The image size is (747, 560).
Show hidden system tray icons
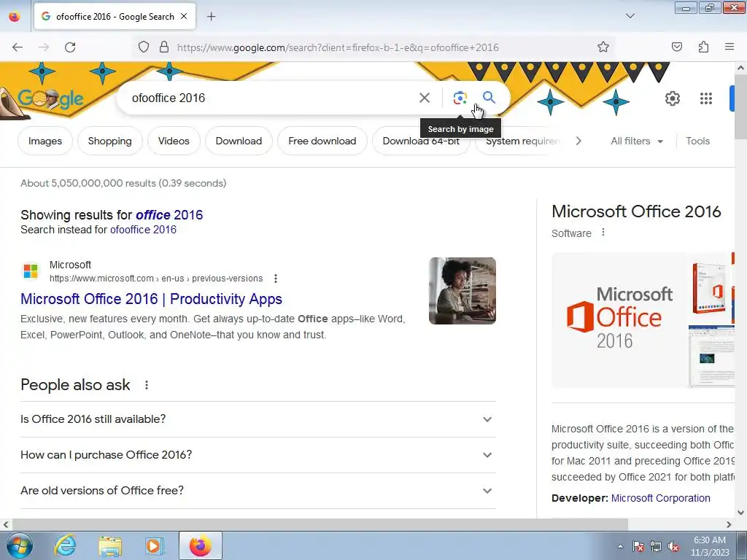pyautogui.click(x=620, y=546)
